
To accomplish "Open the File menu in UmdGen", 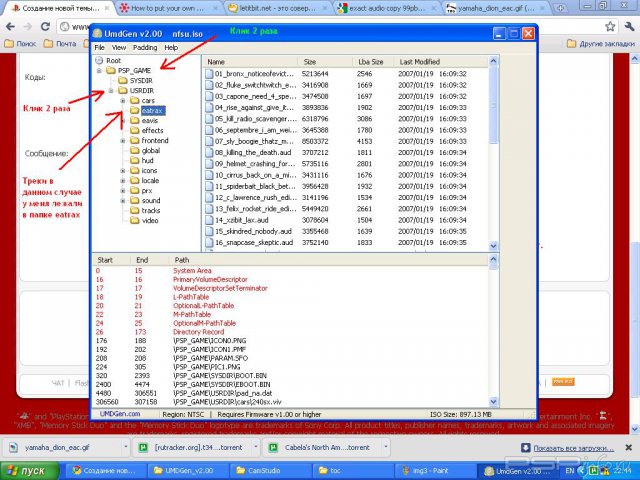I will pos(100,47).
